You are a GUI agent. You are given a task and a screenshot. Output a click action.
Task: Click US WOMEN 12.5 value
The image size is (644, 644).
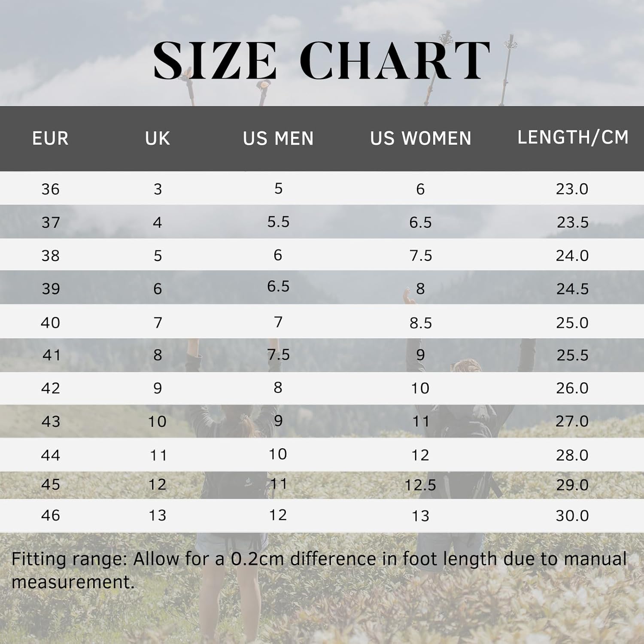(420, 485)
